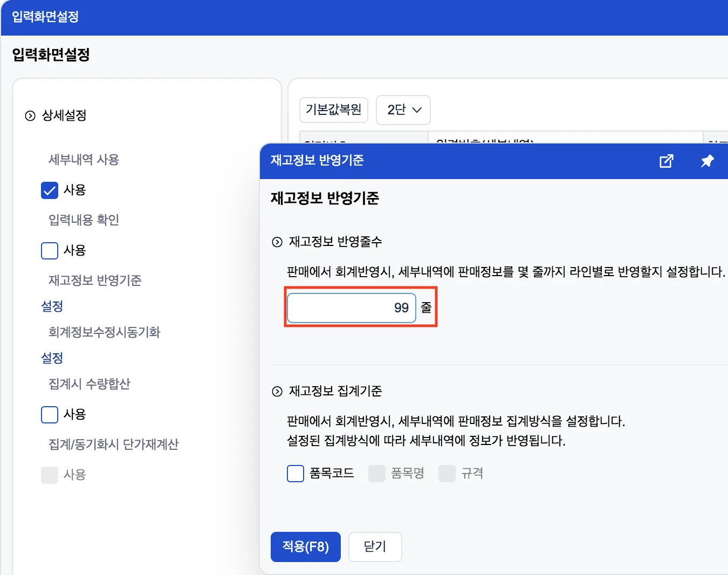Check 사용 under 집계시 수량합산
This screenshot has width=728, height=575.
pos(50,415)
